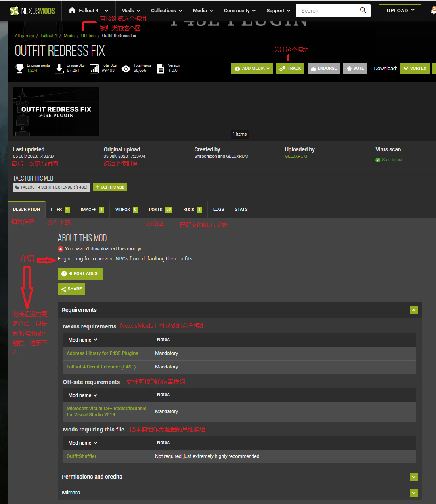Switch to the LOGS tab

coord(218,210)
